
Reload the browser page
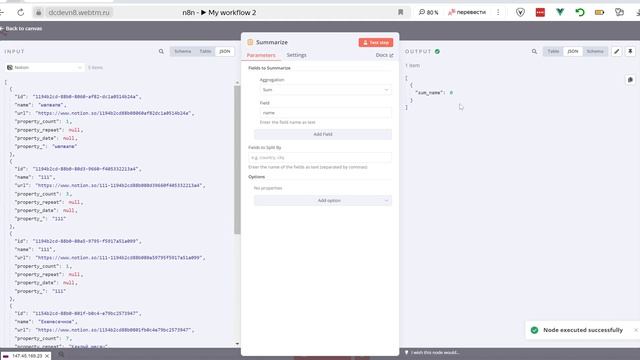pos(20,13)
